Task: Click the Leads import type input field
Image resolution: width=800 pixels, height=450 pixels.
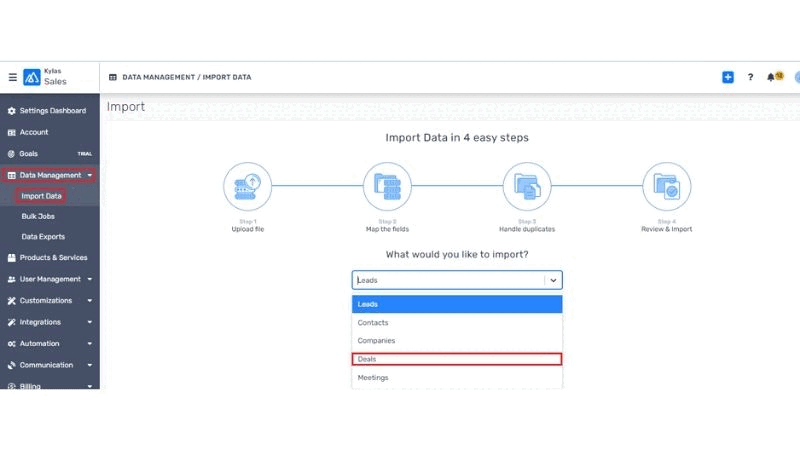Action: tap(448, 281)
